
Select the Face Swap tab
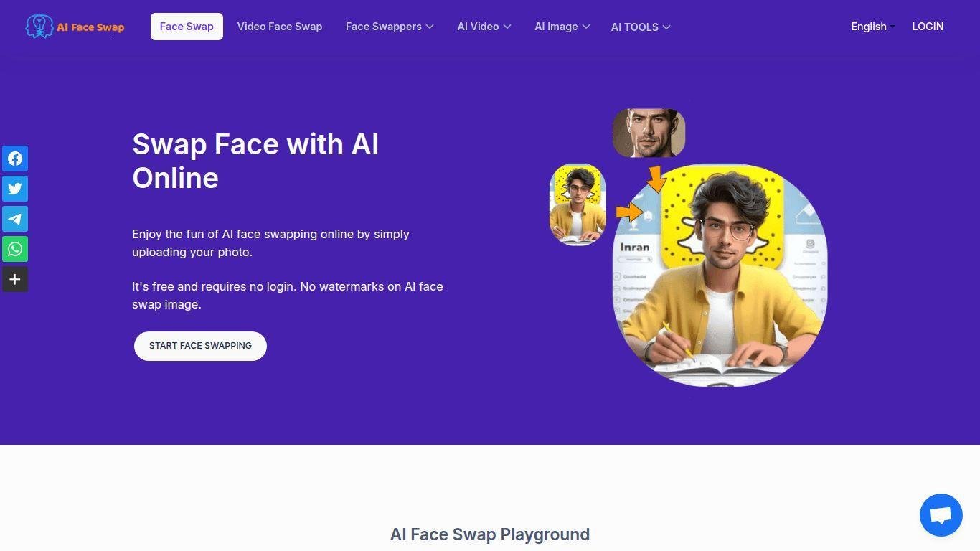coord(187,27)
